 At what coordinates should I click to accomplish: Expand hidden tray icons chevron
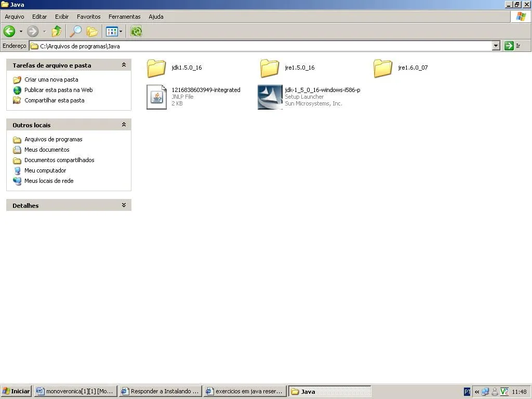[x=477, y=392]
